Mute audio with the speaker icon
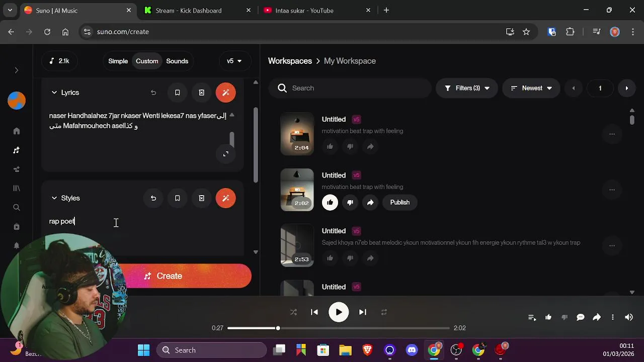 tap(629, 317)
